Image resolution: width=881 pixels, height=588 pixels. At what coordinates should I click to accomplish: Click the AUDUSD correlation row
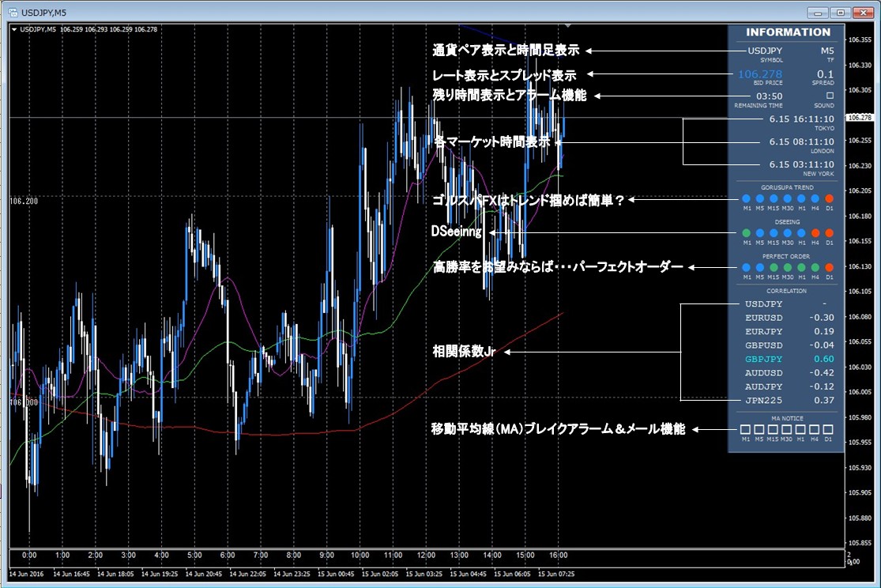tap(789, 373)
